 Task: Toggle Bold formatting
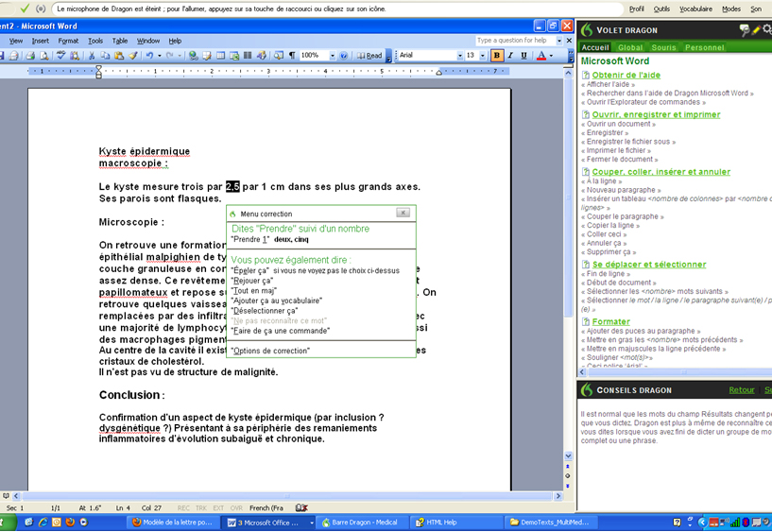click(497, 56)
